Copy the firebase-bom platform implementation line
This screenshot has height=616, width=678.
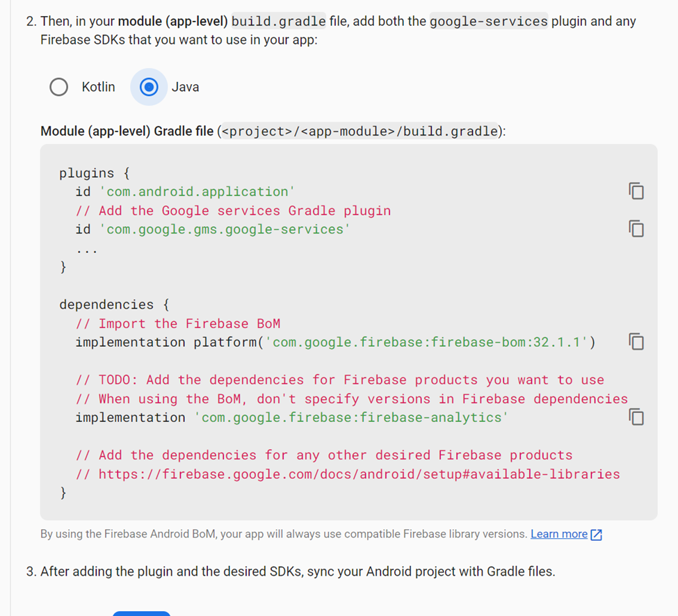636,341
